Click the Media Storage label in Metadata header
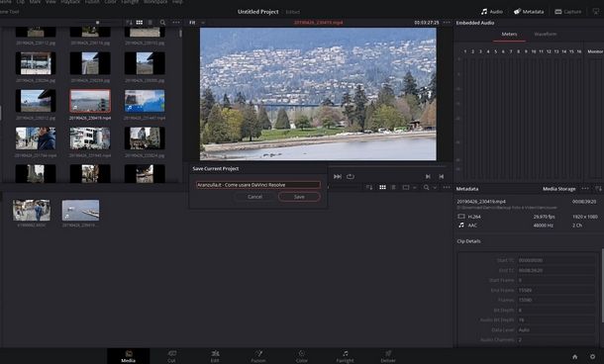The height and width of the screenshot is (364, 604). [x=558, y=189]
